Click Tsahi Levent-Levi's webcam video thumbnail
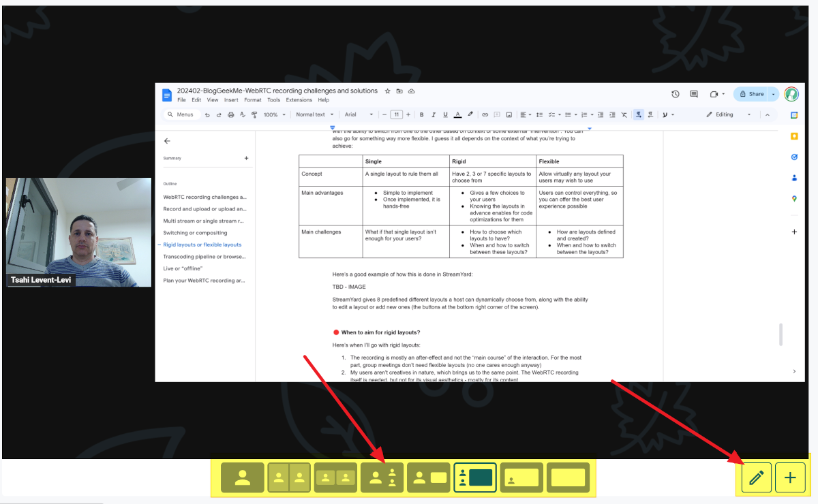 78,232
